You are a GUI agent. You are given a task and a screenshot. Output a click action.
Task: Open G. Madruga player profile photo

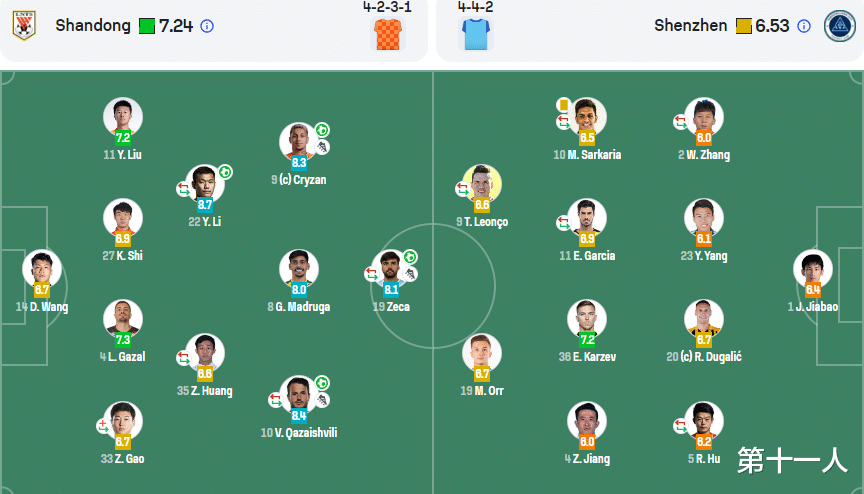[x=299, y=269]
